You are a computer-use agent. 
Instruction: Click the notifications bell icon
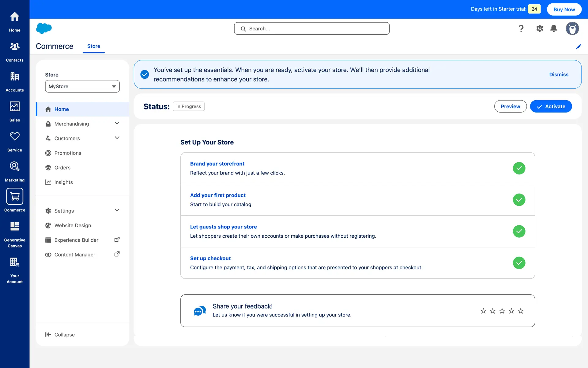point(554,29)
